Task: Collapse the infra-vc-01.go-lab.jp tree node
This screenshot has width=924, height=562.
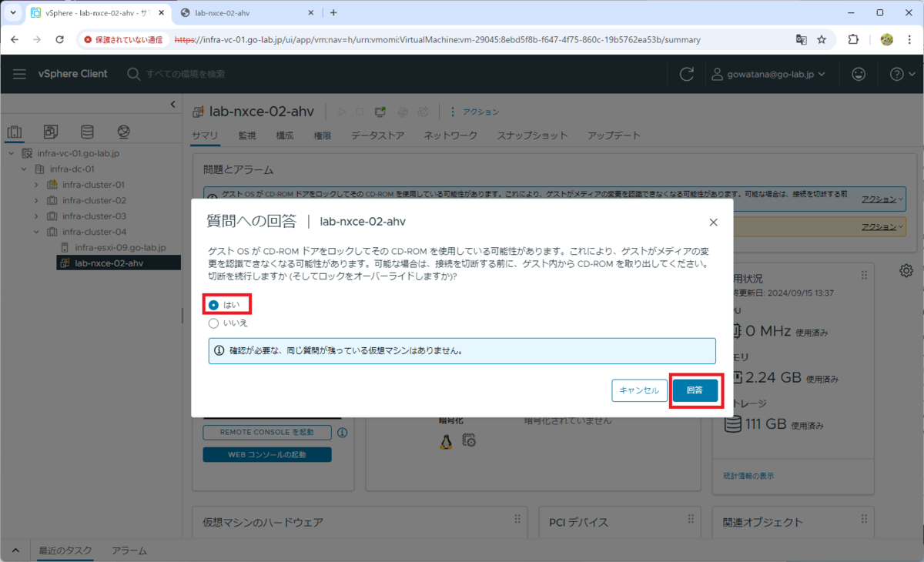Action: (x=12, y=153)
